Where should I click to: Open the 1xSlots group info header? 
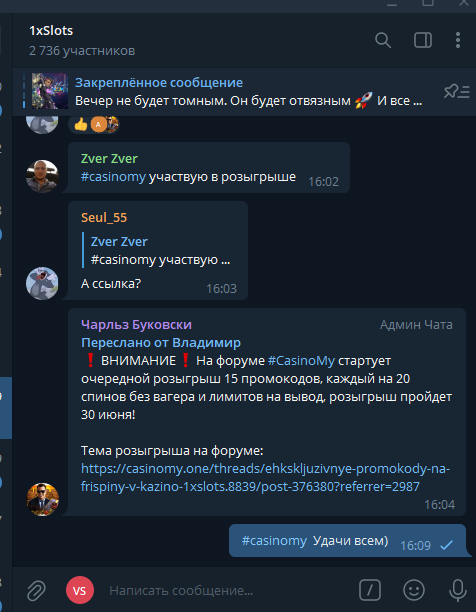pos(82,40)
